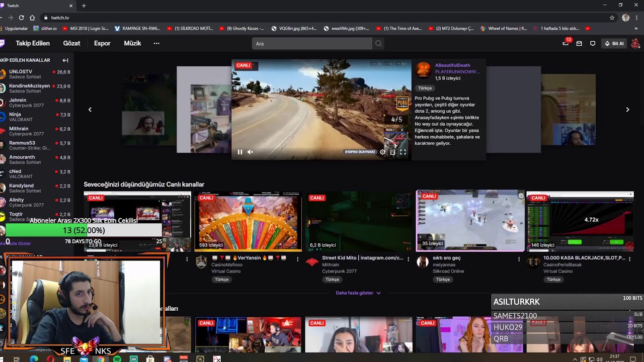Open UNLOSTV channel in sidebar
The image size is (644, 362).
[36, 74]
